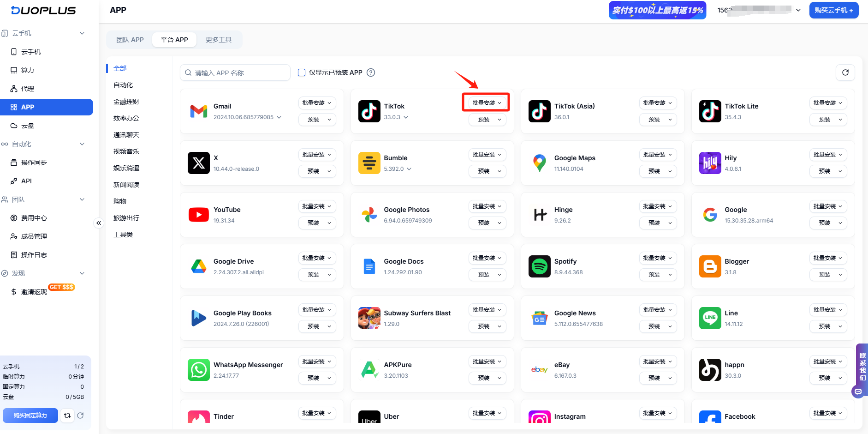
Task: Open Gmail 批量安装 dropdown
Action: (x=317, y=103)
